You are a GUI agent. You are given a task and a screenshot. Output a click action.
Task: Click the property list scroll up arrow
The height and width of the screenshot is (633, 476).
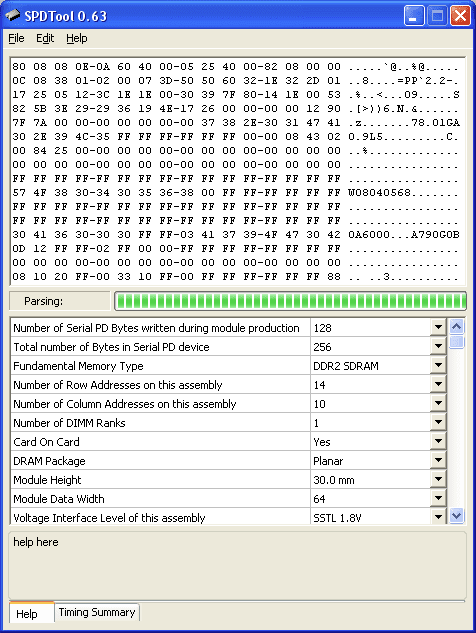tap(457, 326)
